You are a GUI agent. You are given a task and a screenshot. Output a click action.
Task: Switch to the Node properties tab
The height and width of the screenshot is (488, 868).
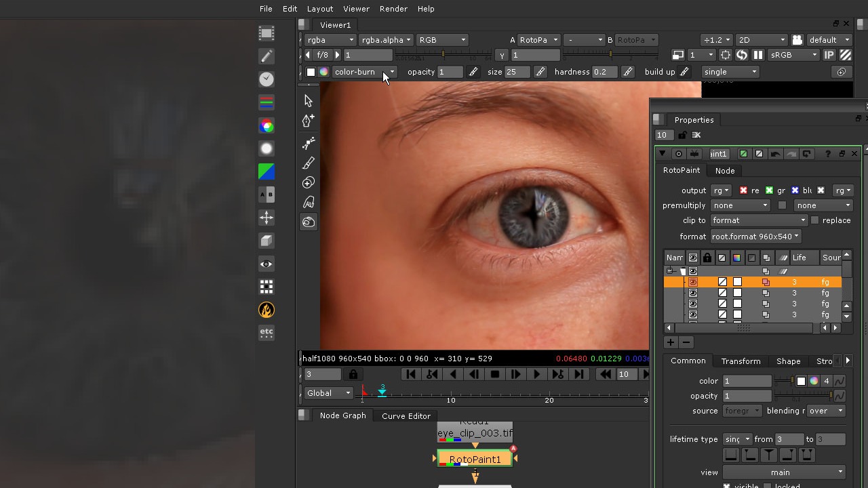click(725, 171)
